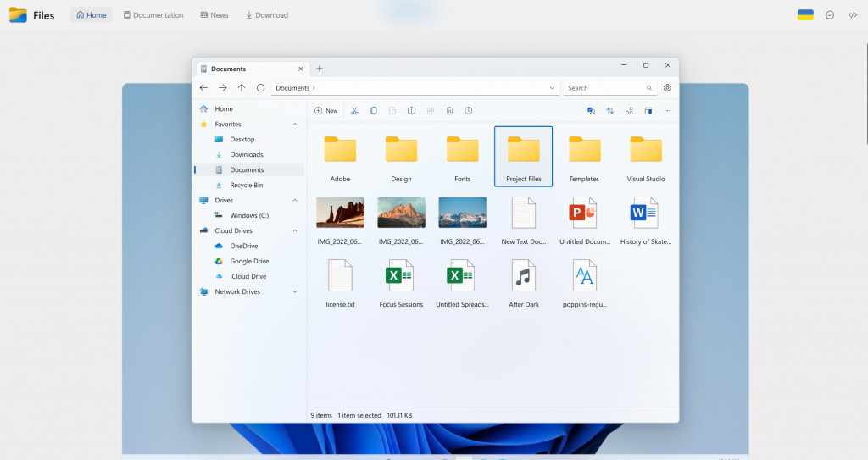Click the Share icon in toolbar
This screenshot has height=460, width=868.
(431, 111)
